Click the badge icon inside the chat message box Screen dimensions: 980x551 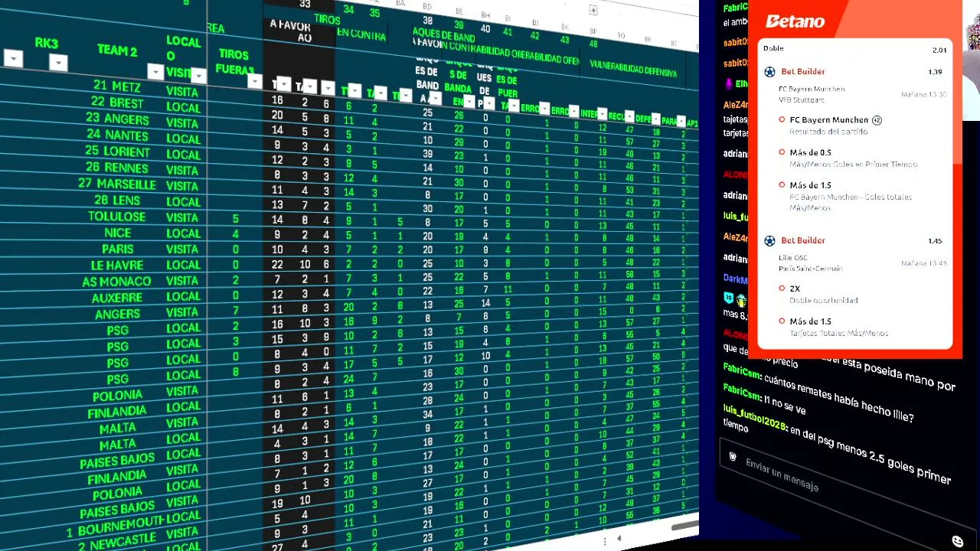point(733,457)
